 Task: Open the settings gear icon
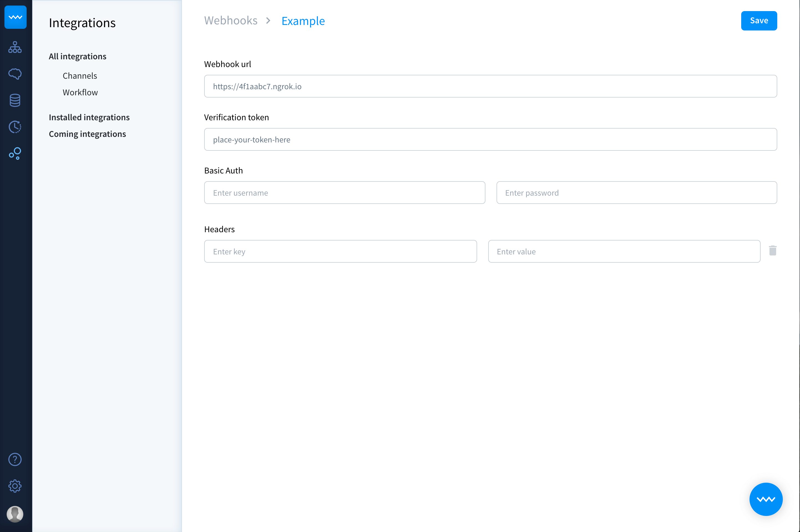(15, 486)
